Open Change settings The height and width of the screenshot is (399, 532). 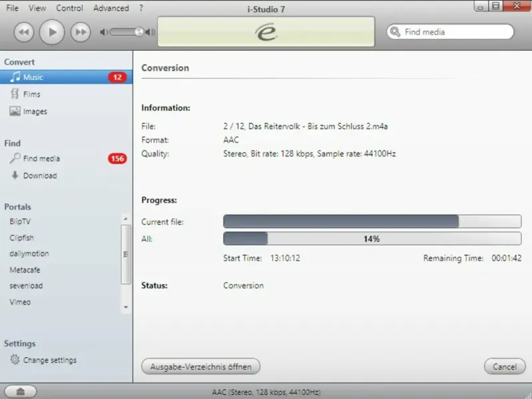50,360
